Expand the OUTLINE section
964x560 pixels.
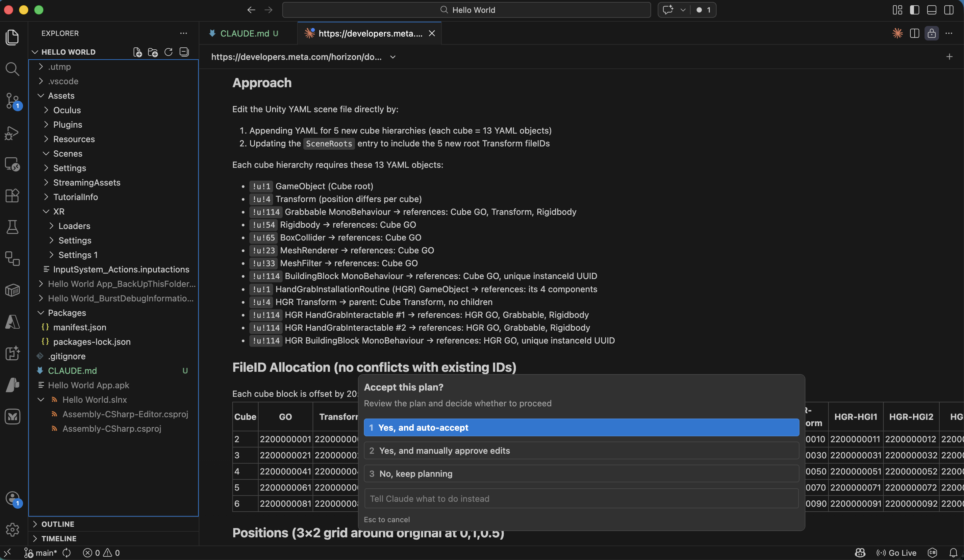(58, 524)
